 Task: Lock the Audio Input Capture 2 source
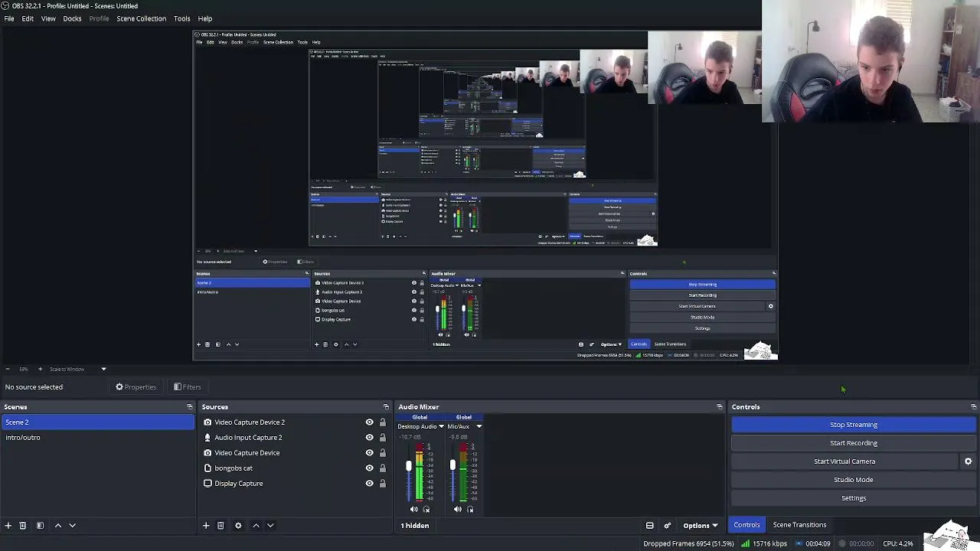point(383,438)
